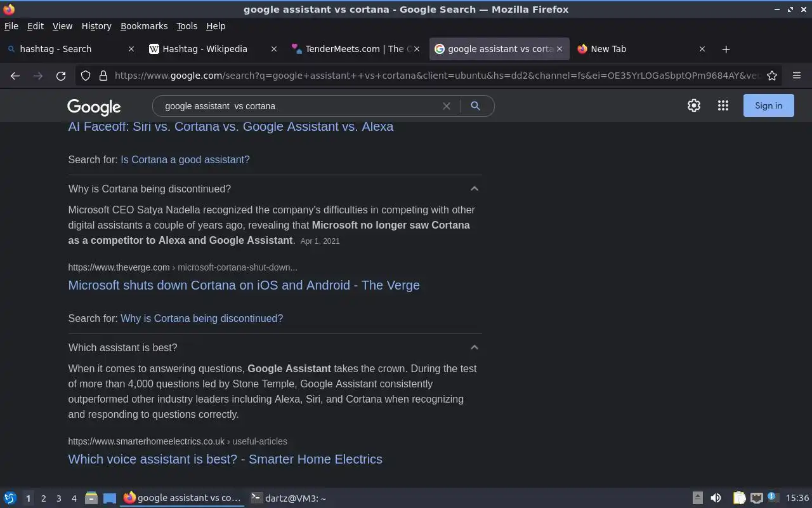The image size is (812, 508).
Task: Open clipboard manager tray icon
Action: point(739,498)
